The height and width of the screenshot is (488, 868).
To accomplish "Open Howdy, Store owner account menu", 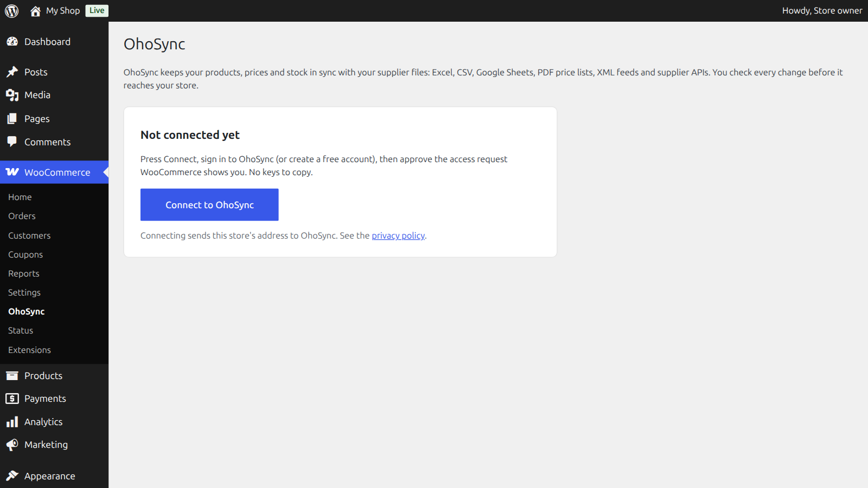I will point(822,11).
